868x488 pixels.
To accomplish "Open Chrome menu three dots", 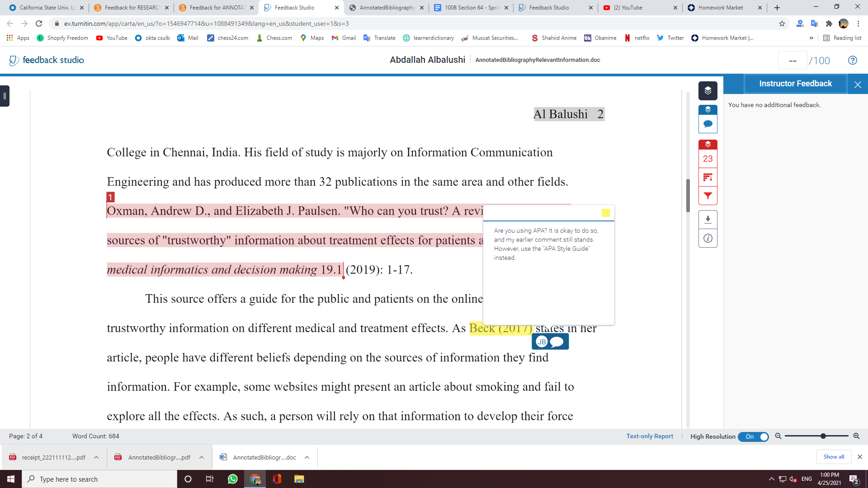I will click(858, 23).
